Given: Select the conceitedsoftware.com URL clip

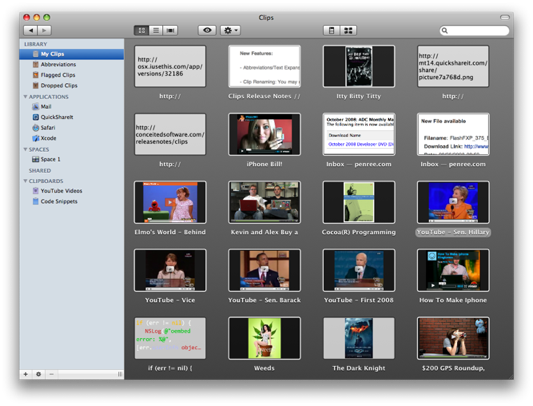Looking at the screenshot, I should point(170,134).
